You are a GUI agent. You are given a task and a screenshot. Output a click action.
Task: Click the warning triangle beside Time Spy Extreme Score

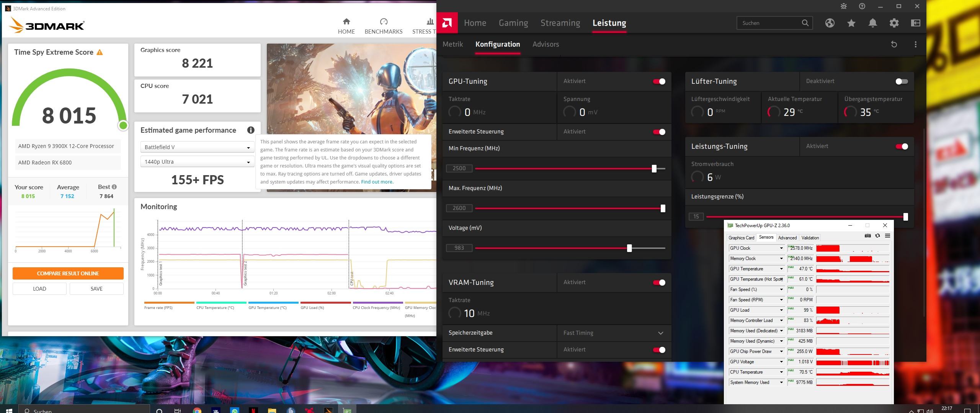pyautogui.click(x=100, y=52)
